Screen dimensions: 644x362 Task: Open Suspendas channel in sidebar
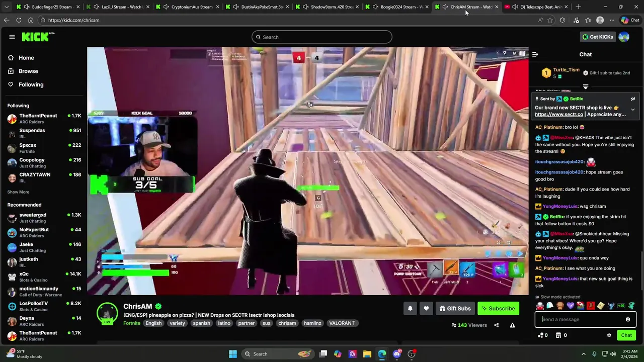click(44, 133)
